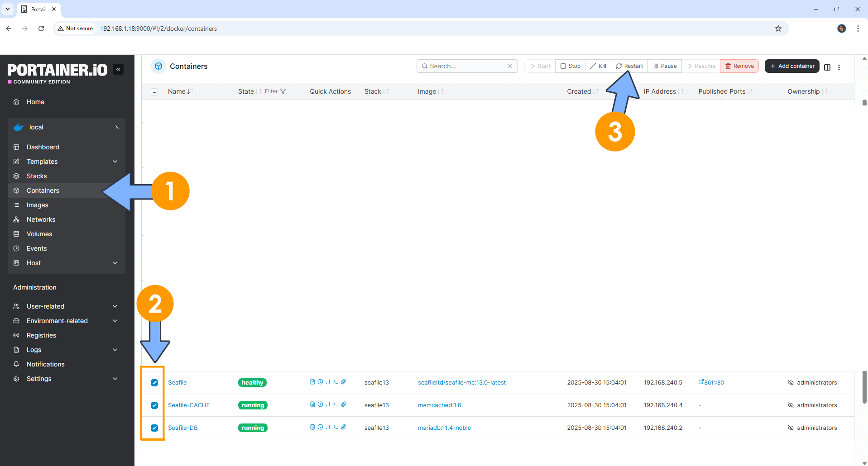Open the browser profile avatar
The image size is (868, 466).
pos(842,29)
